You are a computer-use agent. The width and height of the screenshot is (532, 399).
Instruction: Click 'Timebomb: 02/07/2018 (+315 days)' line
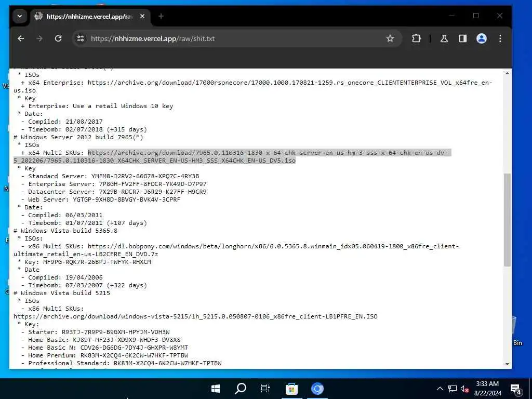(x=84, y=129)
